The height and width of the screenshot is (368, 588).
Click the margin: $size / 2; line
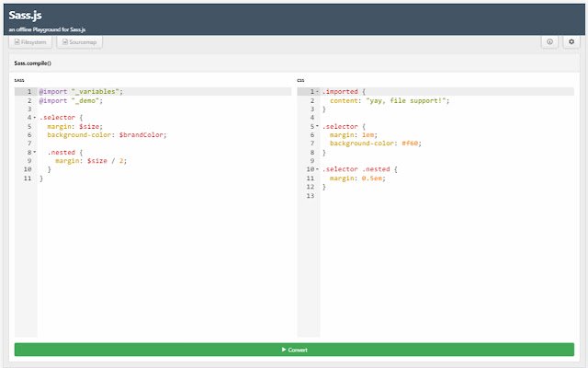tap(91, 161)
